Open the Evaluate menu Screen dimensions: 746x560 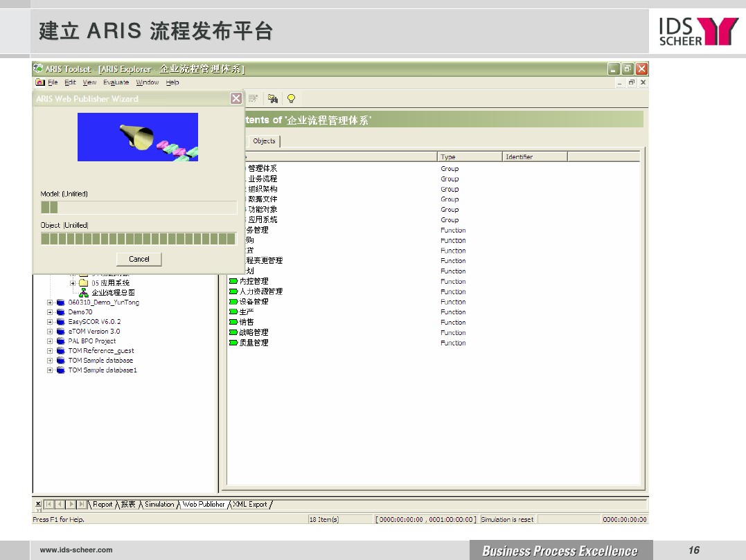(116, 82)
